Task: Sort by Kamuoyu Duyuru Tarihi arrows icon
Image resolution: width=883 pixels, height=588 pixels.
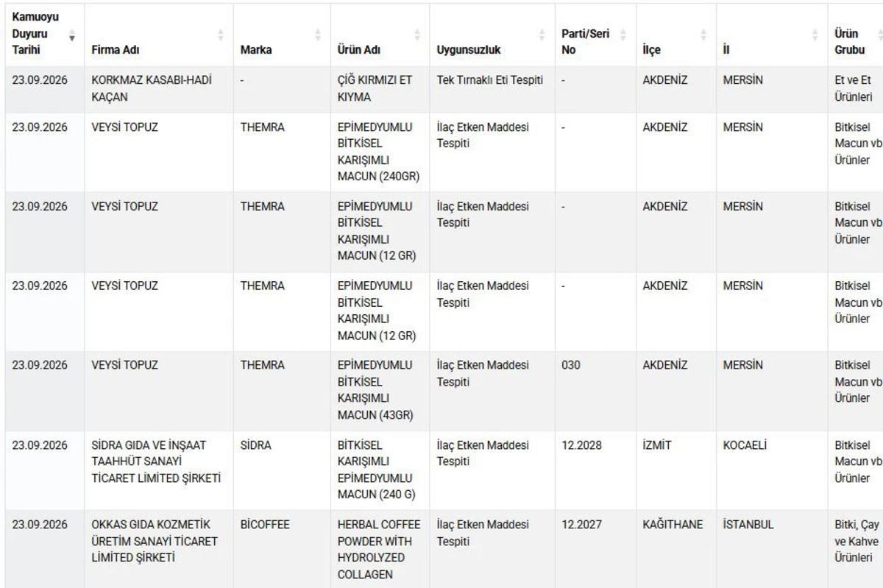Action: tap(72, 34)
